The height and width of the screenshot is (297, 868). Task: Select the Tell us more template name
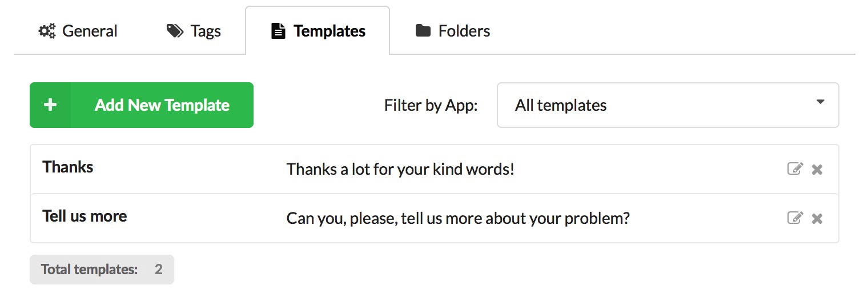(85, 216)
